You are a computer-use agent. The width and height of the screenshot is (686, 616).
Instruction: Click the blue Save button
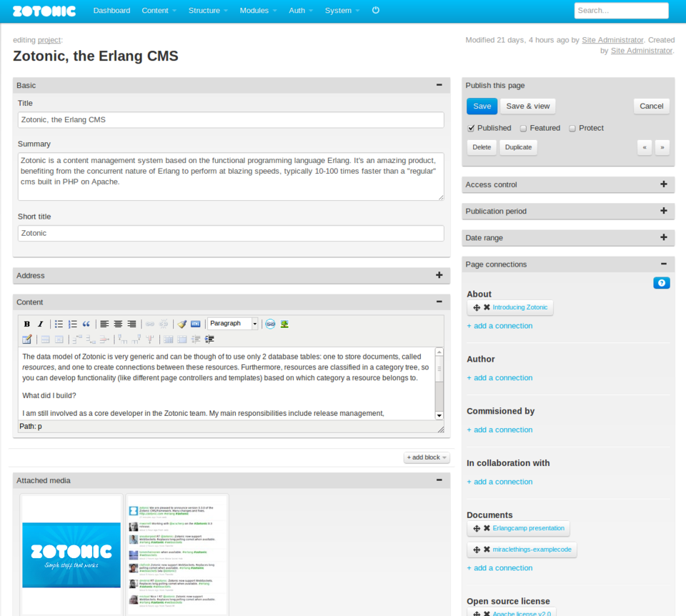482,106
